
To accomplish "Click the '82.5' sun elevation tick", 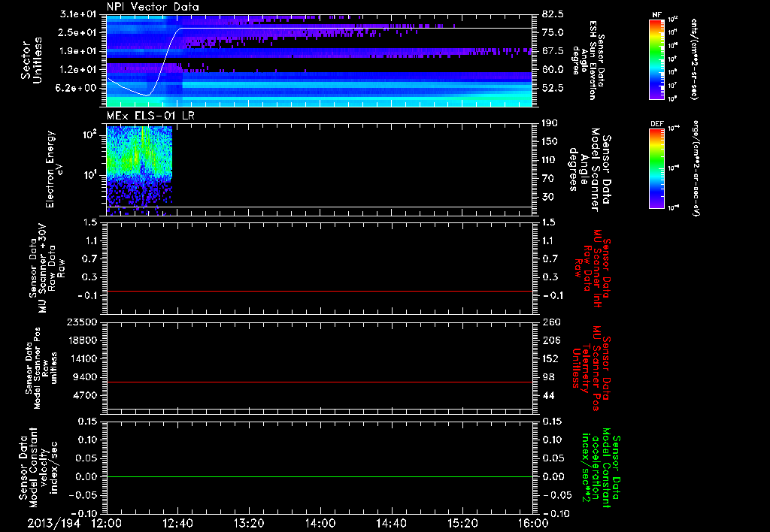I will pos(553,14).
